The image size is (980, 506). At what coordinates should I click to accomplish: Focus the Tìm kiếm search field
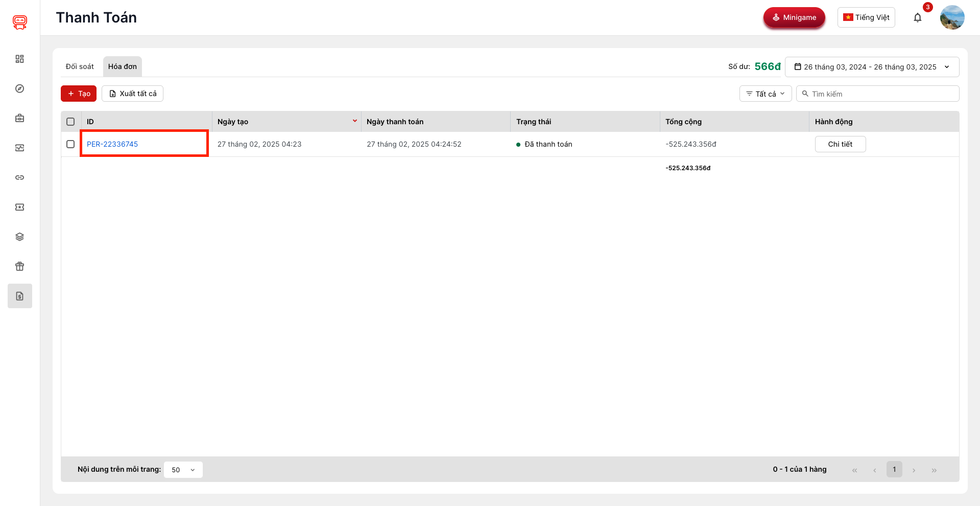pos(877,94)
